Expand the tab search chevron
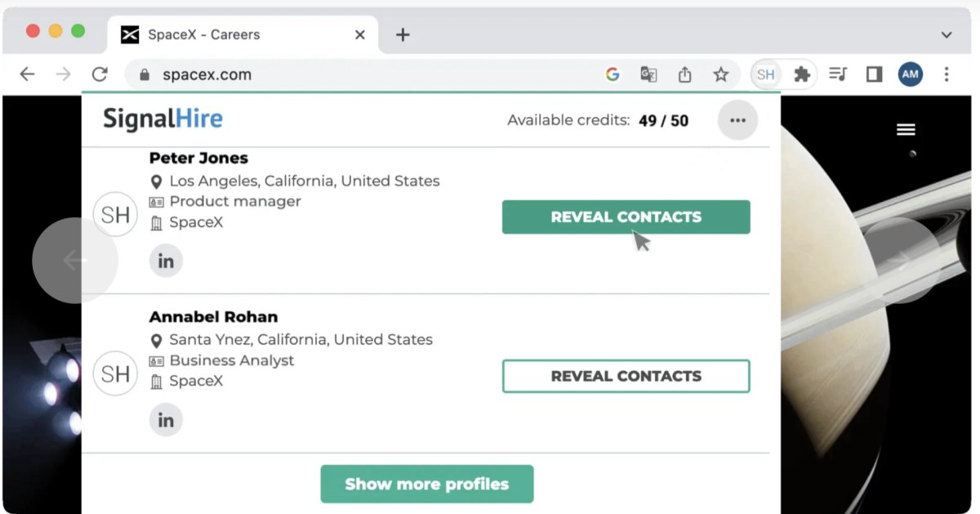980x514 pixels. [x=947, y=35]
